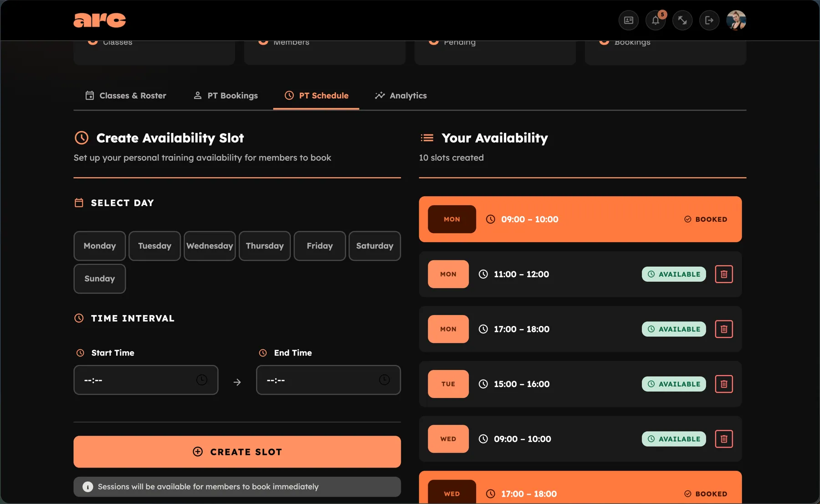This screenshot has width=820, height=504.
Task: Open the Analytics tab
Action: coord(401,96)
